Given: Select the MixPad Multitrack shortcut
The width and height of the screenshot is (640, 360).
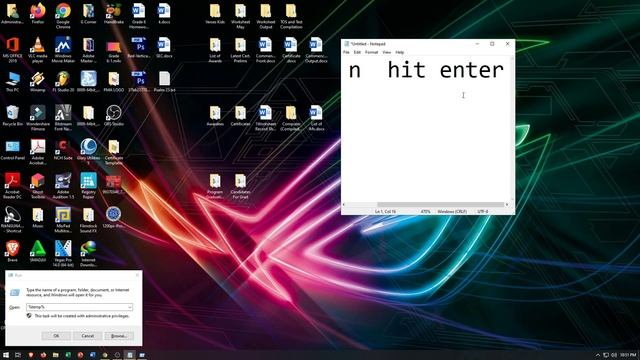Looking at the screenshot, I should (63, 220).
